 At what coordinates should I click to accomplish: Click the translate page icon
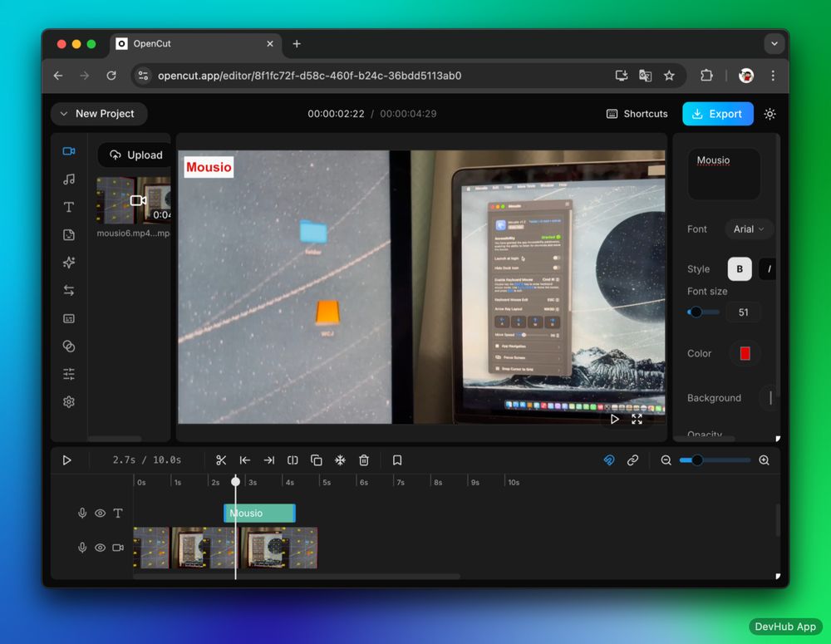645,76
